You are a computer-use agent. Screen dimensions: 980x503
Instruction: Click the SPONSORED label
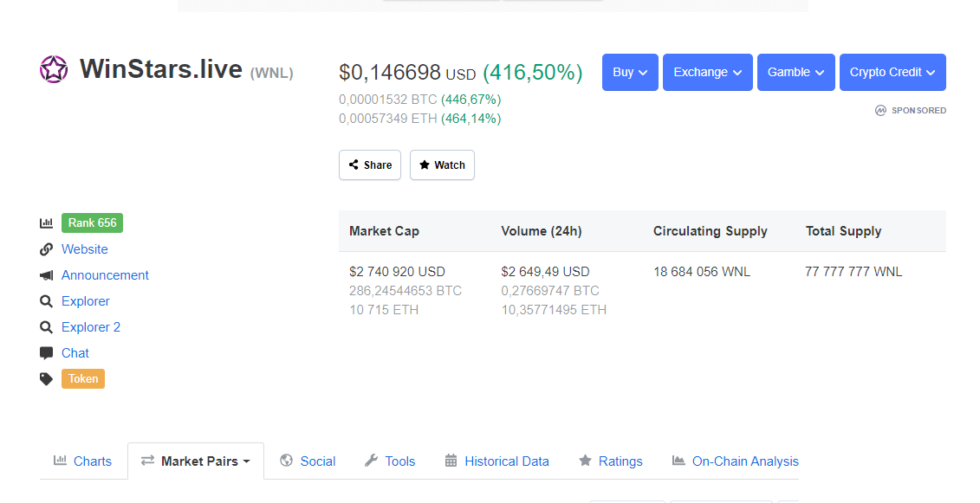click(x=918, y=111)
